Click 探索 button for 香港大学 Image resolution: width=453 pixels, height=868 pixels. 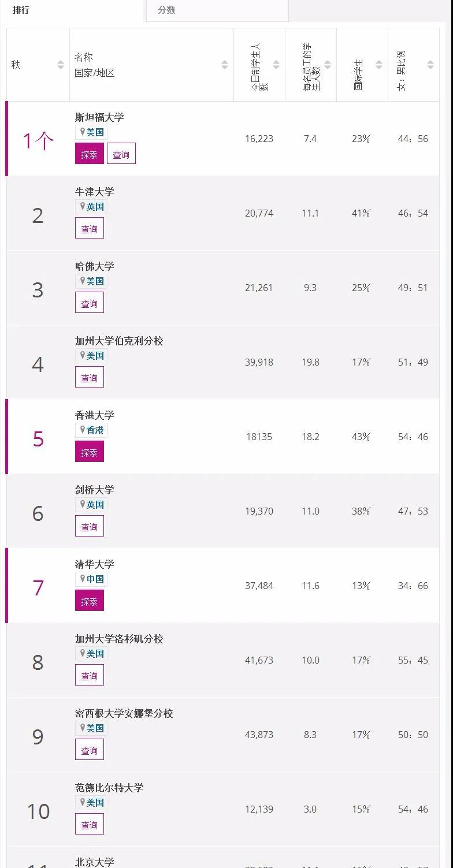coord(90,452)
